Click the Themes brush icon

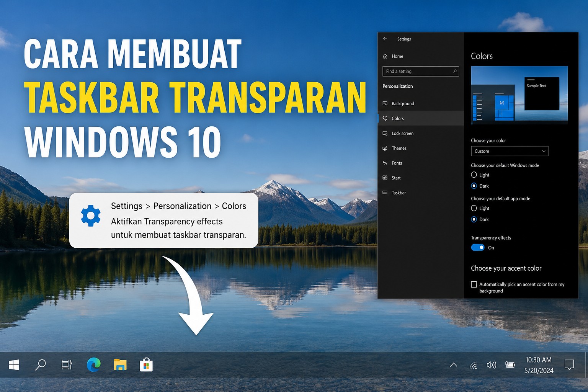click(385, 148)
